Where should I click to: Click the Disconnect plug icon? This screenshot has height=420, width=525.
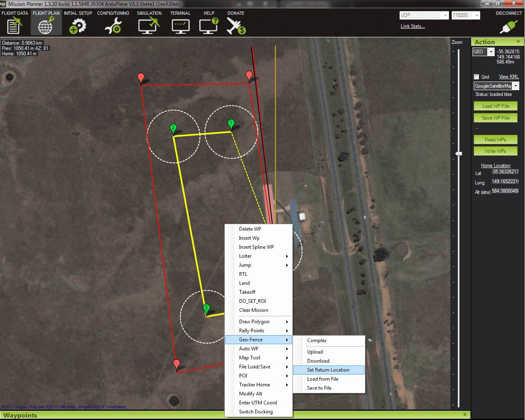tap(508, 26)
